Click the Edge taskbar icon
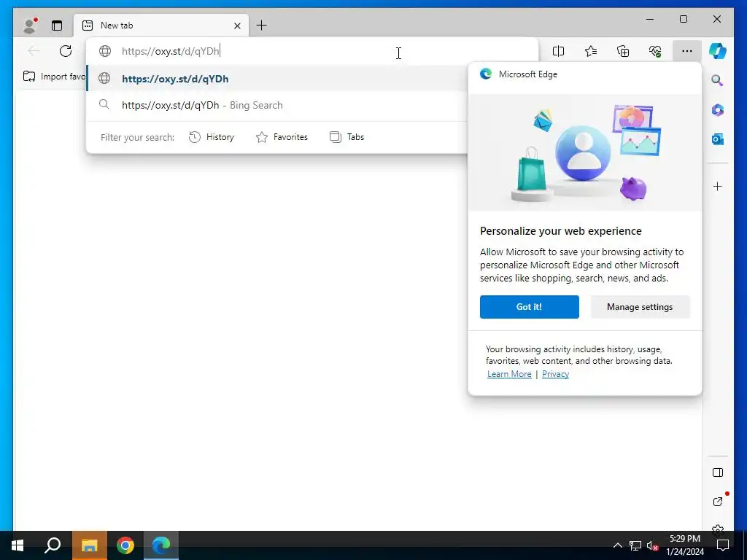The width and height of the screenshot is (747, 560). coord(161,545)
